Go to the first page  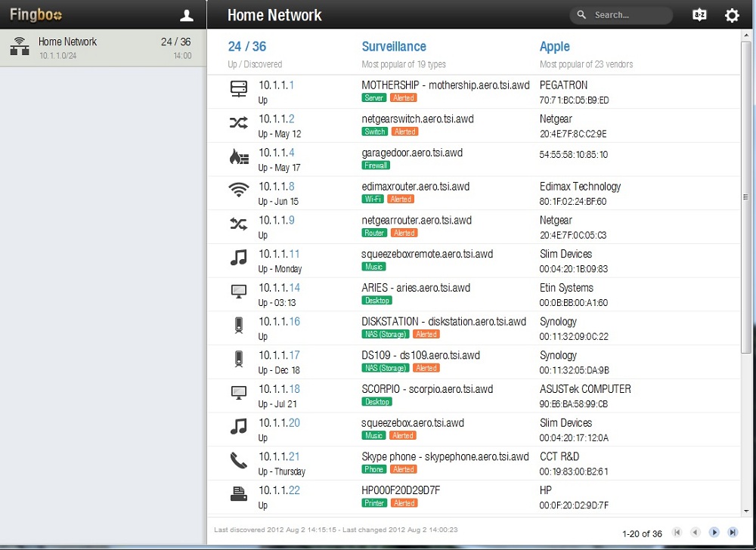[677, 532]
